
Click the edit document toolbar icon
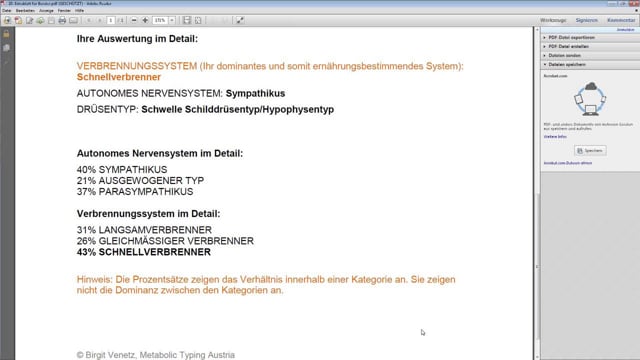(x=29, y=20)
